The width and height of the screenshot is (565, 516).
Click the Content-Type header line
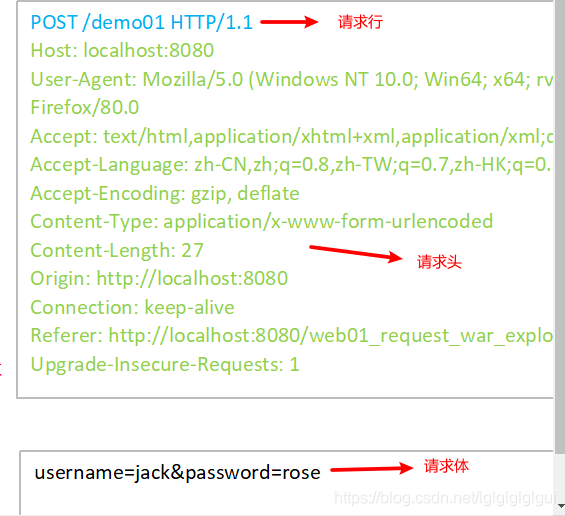coord(262,221)
